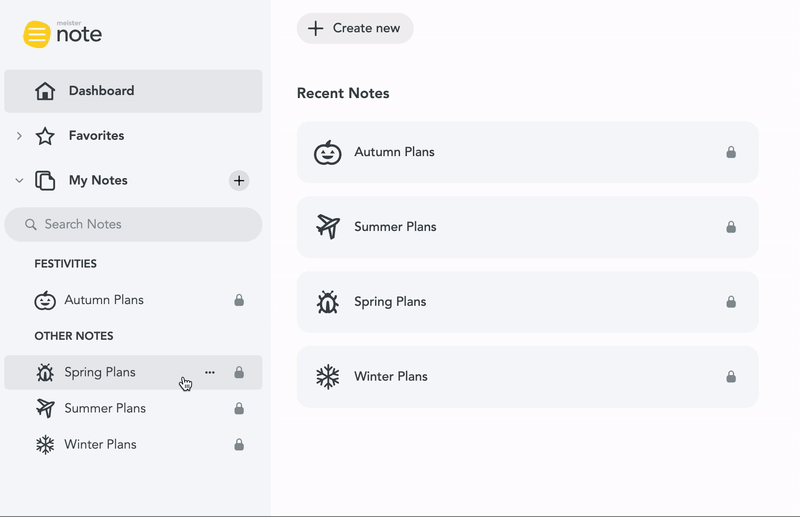The image size is (800, 517).
Task: Click the Recent Notes heading
Action: pos(343,93)
